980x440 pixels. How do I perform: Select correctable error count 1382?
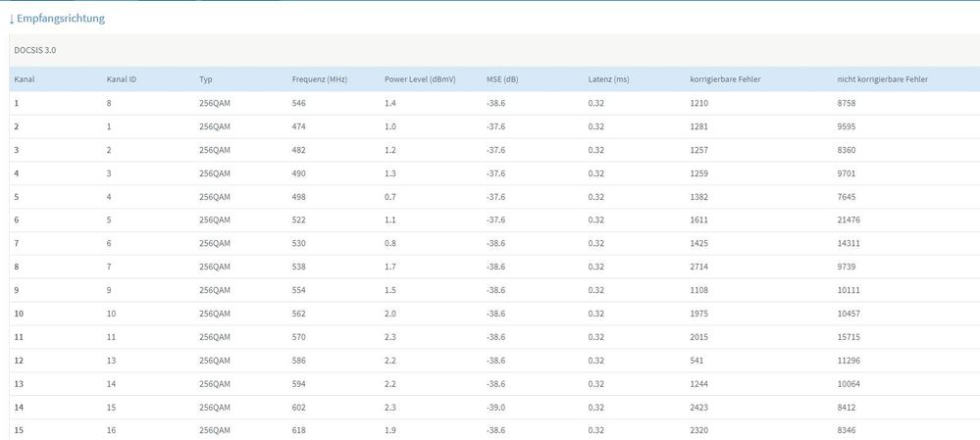pyautogui.click(x=699, y=197)
